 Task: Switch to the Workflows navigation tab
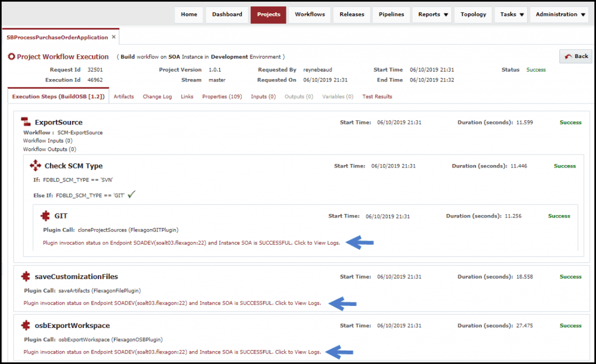pos(309,15)
